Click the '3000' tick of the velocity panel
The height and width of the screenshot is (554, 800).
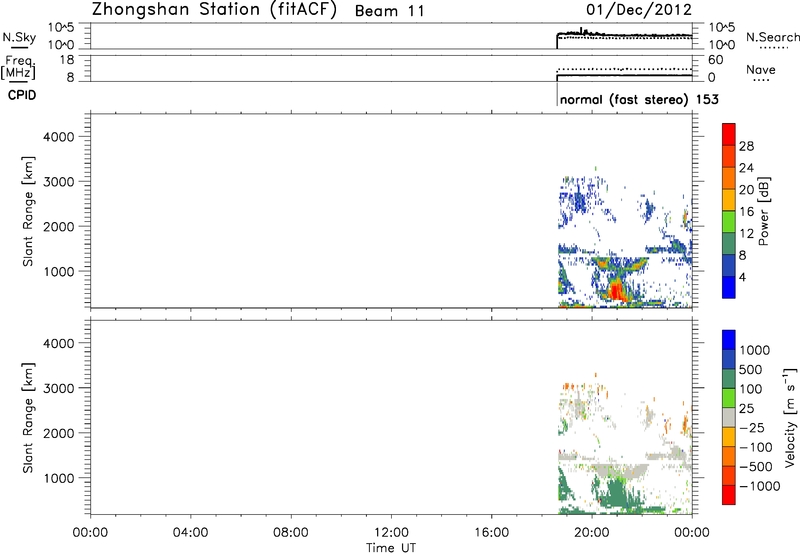(59, 388)
